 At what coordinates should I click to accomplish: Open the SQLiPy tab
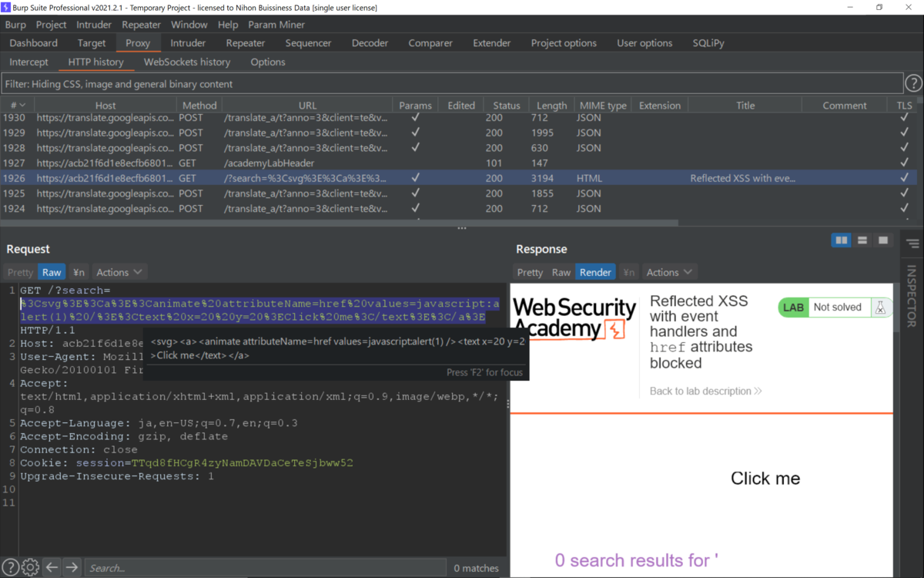coord(708,43)
